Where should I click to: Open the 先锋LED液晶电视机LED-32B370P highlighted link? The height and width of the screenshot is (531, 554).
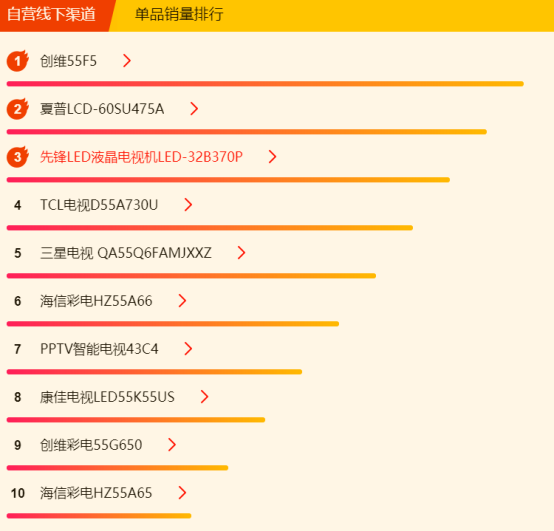click(141, 157)
